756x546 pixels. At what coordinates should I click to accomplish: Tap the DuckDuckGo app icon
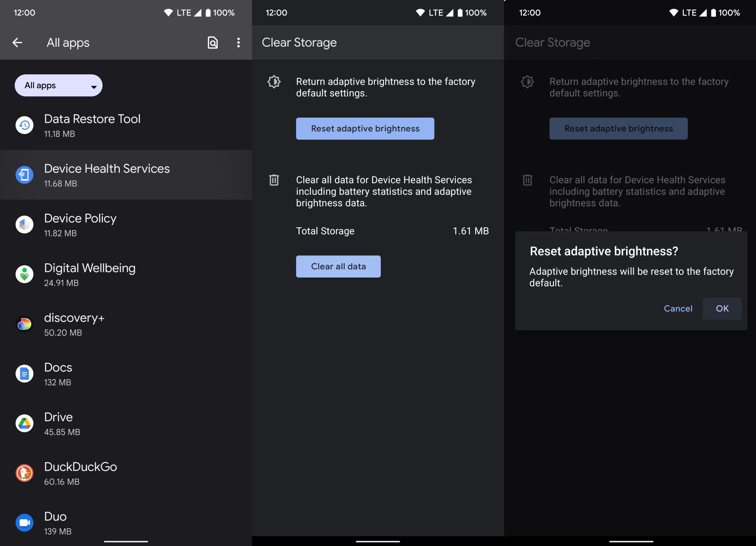click(x=24, y=473)
